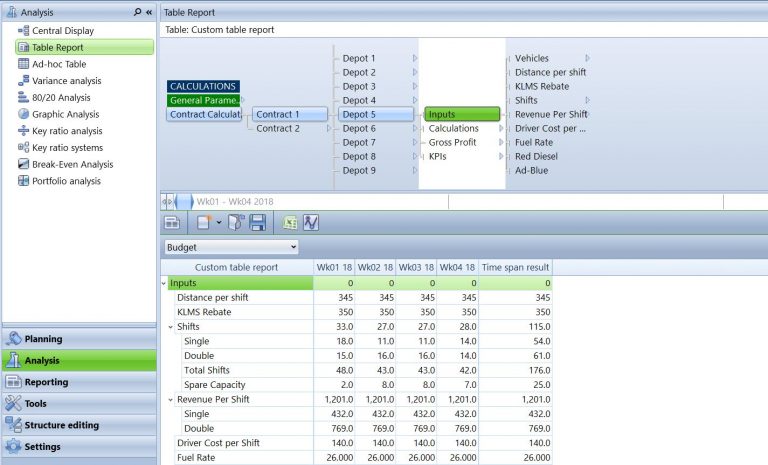The width and height of the screenshot is (768, 465).
Task: Collapse the Revenue Per Shift row group
Action: (170, 400)
